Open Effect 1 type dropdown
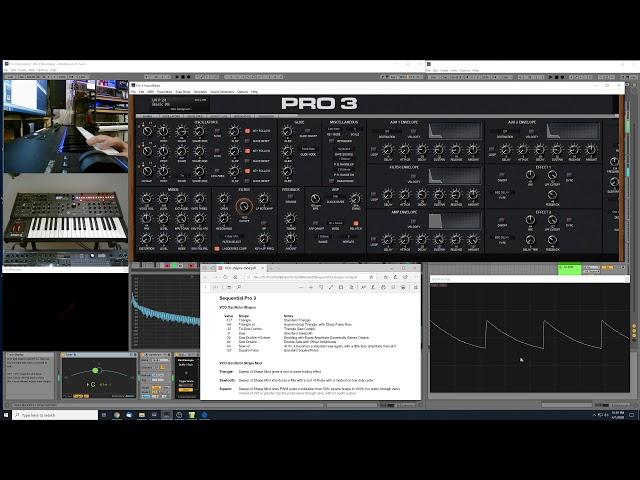Image resolution: width=640 pixels, height=480 pixels. pos(502,193)
